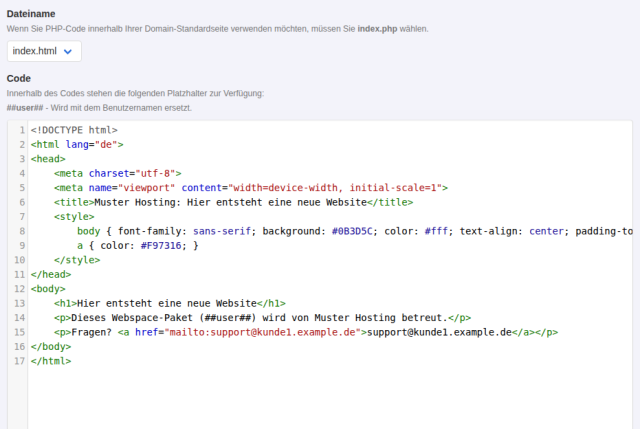Click the opening <body> tag line

tap(48, 289)
